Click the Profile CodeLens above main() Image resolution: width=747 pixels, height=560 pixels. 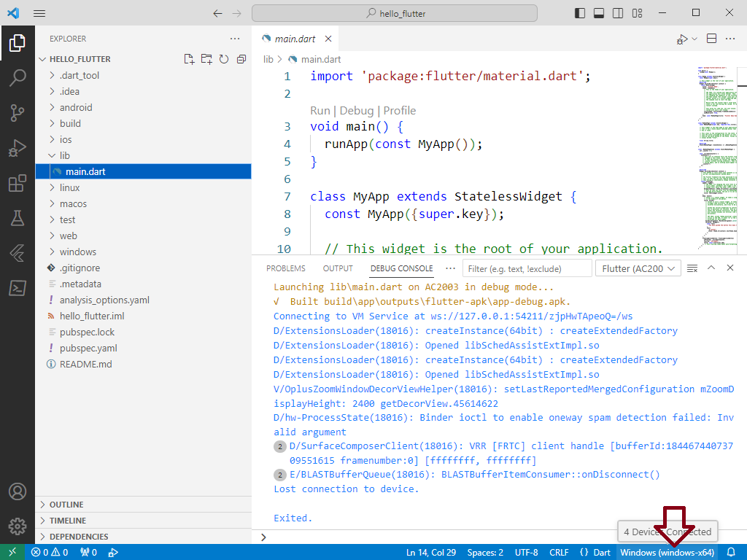[x=399, y=111]
